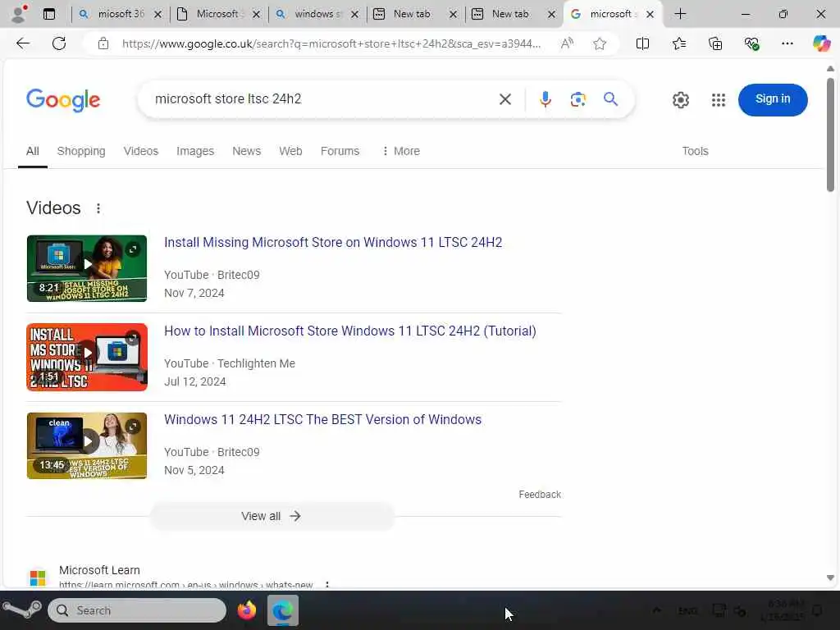Reload the page with refresh icon

click(59, 43)
